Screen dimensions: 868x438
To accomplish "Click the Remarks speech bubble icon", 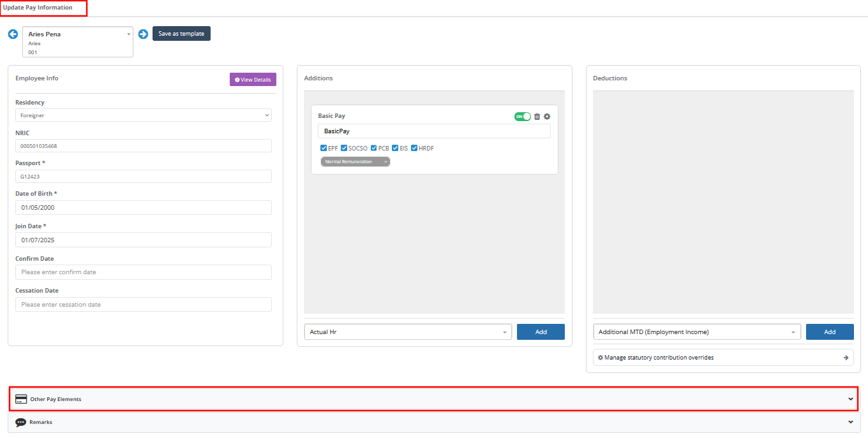I will pos(21,422).
